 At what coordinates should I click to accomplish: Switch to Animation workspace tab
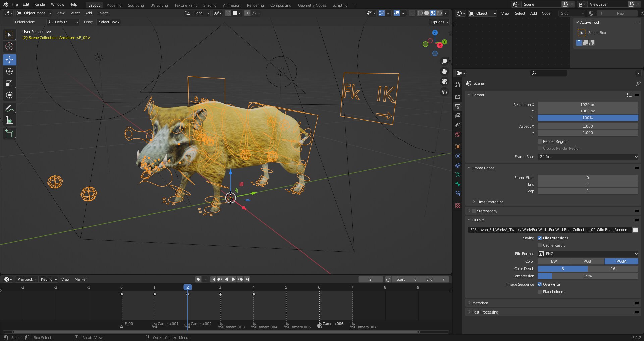[231, 5]
